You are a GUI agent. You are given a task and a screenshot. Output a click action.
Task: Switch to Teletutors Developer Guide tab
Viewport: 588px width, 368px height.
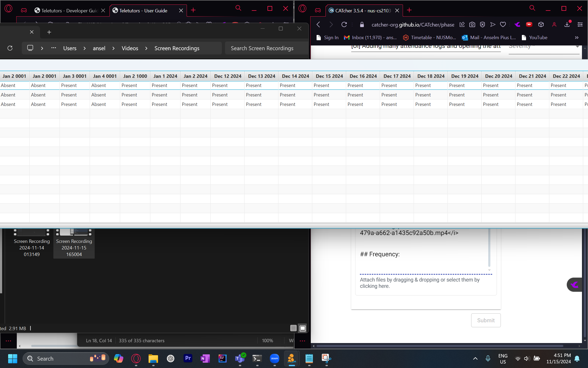(67, 11)
